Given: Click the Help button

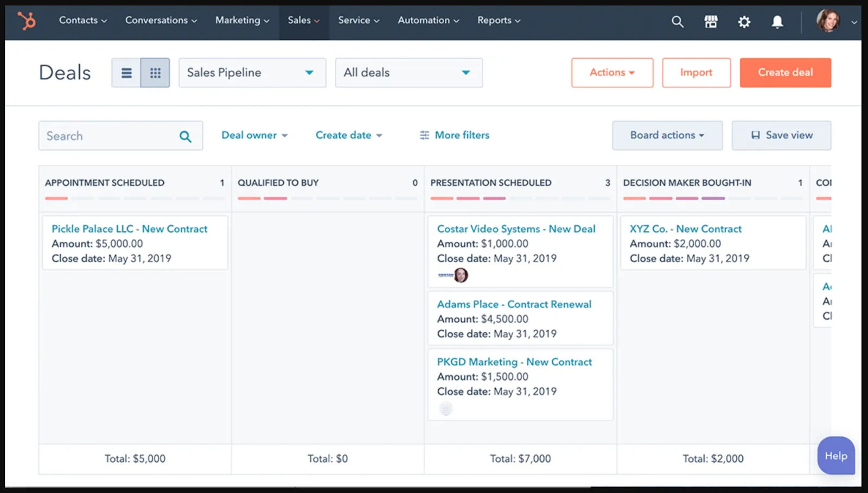Looking at the screenshot, I should coord(836,456).
